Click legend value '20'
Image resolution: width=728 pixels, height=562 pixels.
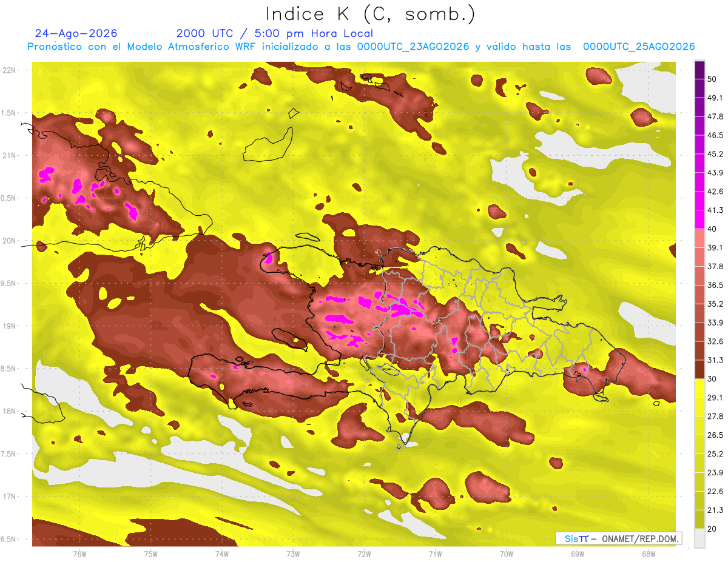tap(712, 529)
